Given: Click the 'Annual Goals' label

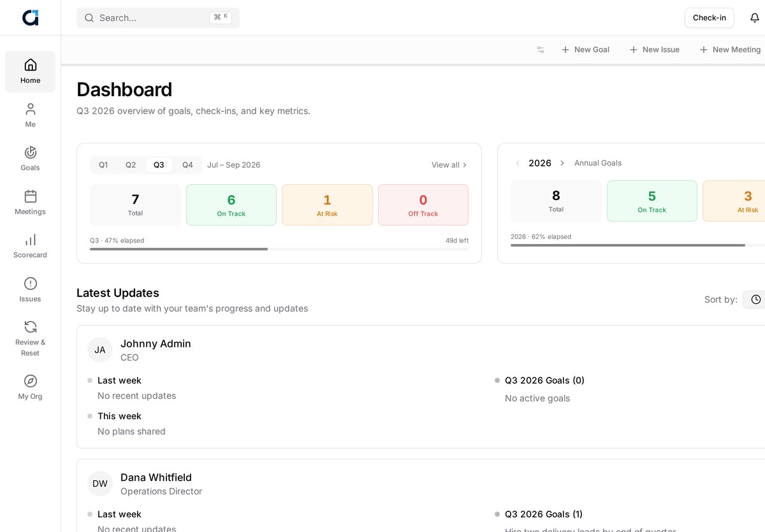Looking at the screenshot, I should 598,163.
